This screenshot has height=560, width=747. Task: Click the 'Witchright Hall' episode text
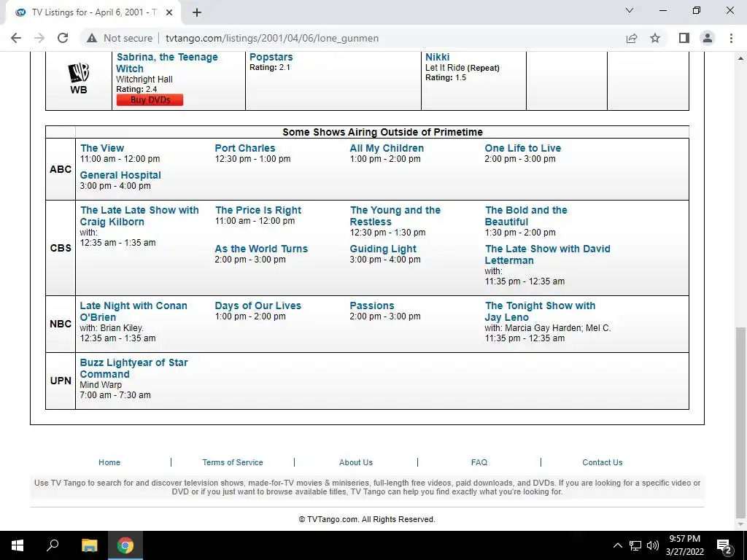pos(144,79)
